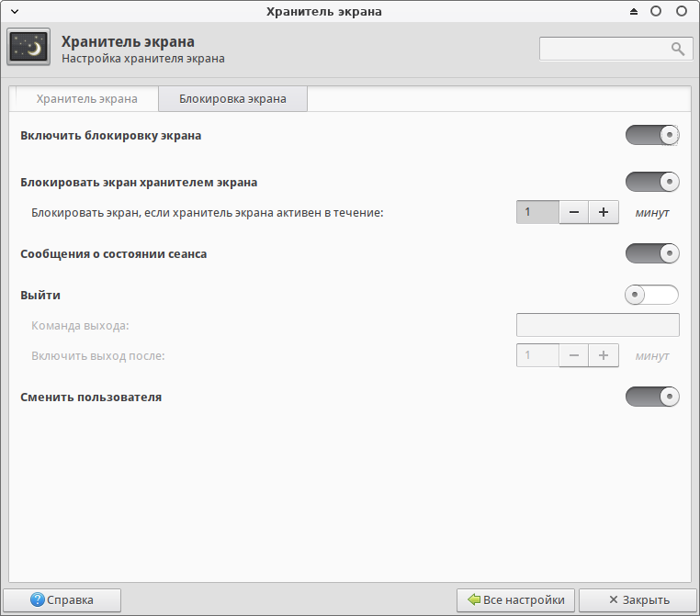The image size is (700, 616).
Task: Click minus on Включить выход после stepper
Action: click(x=573, y=355)
